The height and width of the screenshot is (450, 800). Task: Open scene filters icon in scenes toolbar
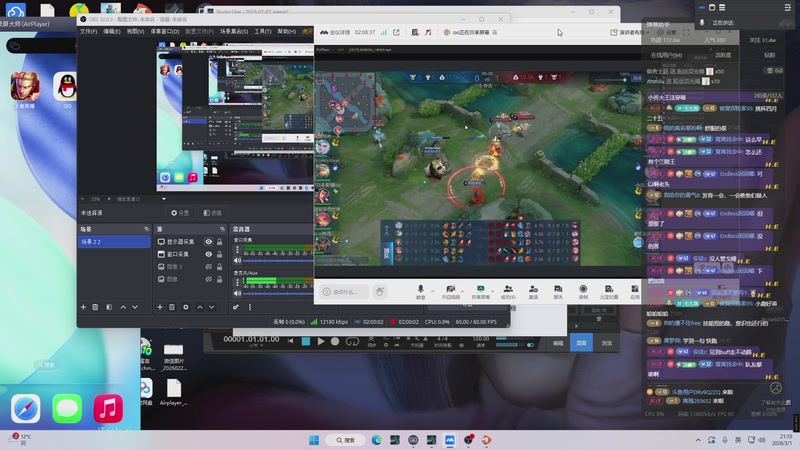point(109,307)
